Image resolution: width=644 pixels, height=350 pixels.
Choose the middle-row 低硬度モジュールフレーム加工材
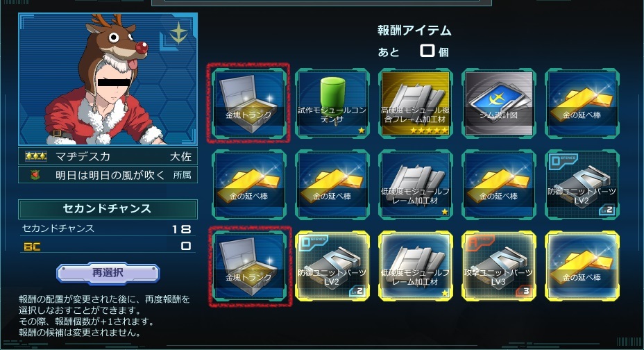pos(415,184)
